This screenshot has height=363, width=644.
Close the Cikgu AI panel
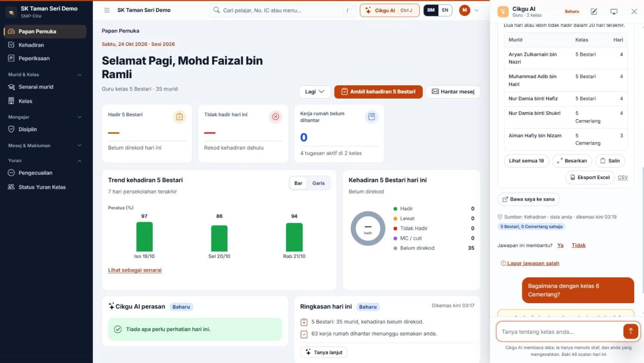click(x=634, y=12)
